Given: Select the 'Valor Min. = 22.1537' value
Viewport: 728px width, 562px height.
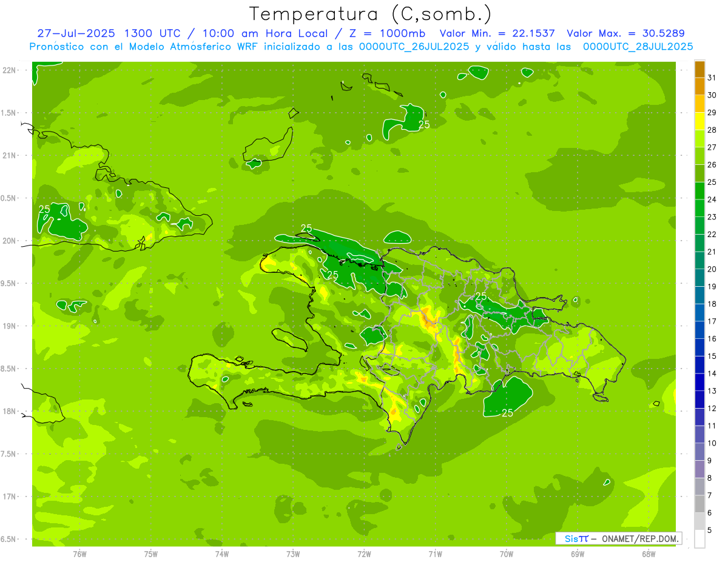Looking at the screenshot, I should click(497, 33).
